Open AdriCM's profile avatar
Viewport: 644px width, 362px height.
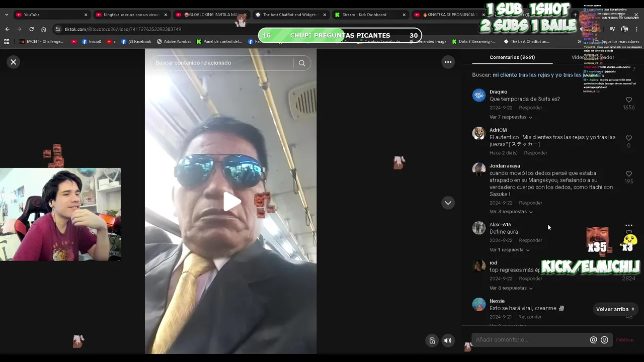click(478, 133)
